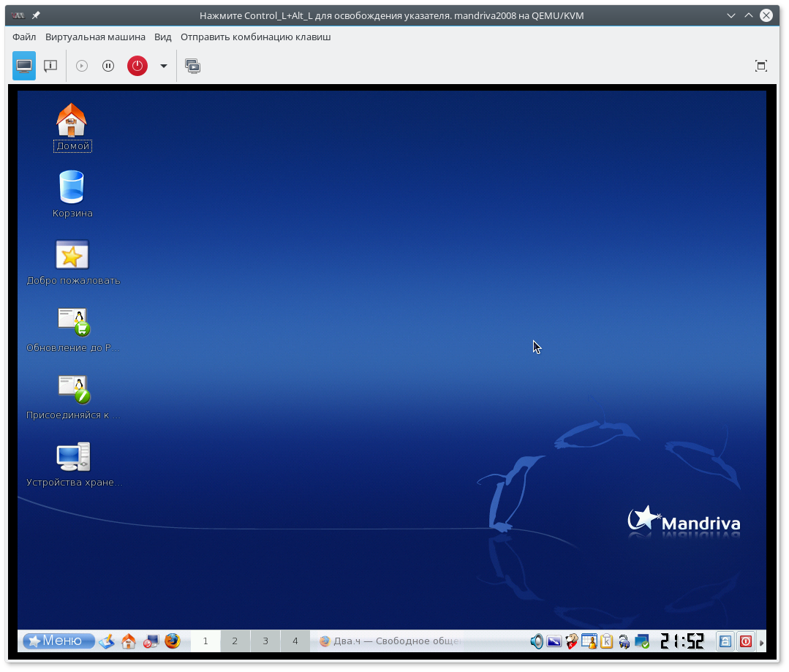The image size is (789, 672).
Task: Switch to virtual desktop 1
Action: 205,641
